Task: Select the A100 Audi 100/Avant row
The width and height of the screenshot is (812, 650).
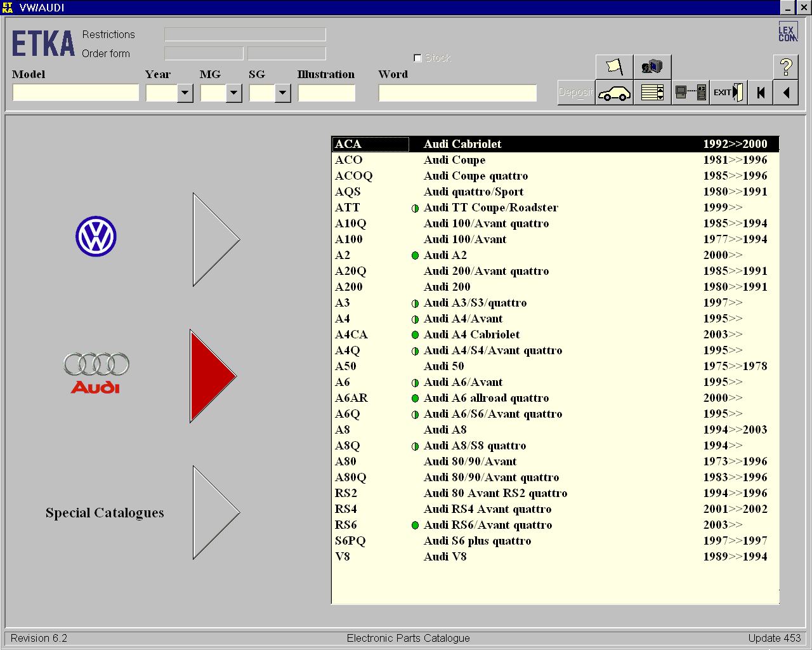Action: [x=555, y=239]
